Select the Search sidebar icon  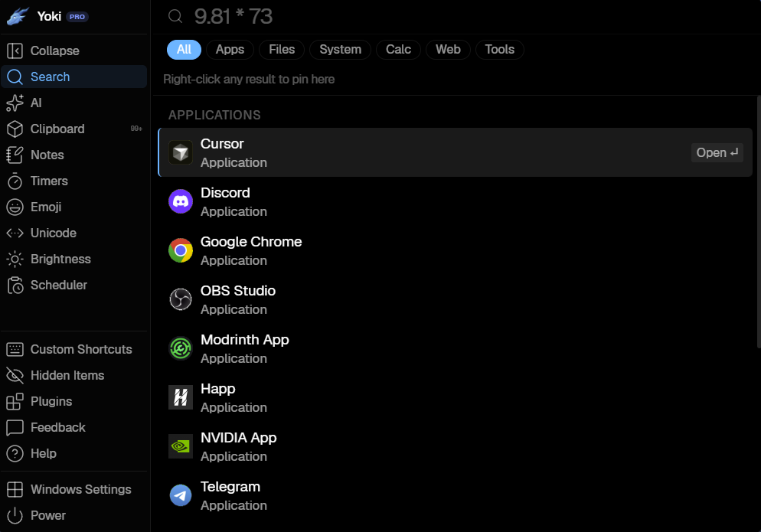coord(15,77)
